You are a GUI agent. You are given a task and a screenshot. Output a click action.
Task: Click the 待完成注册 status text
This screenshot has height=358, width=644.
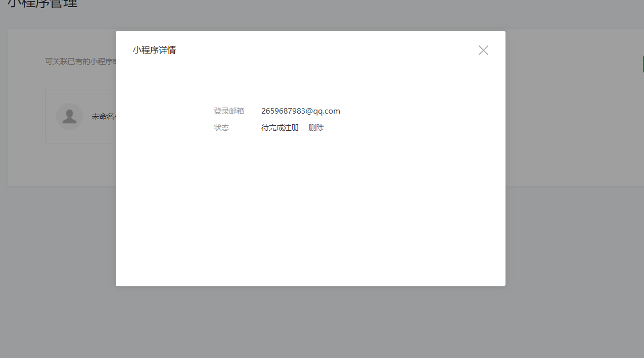[x=280, y=128]
